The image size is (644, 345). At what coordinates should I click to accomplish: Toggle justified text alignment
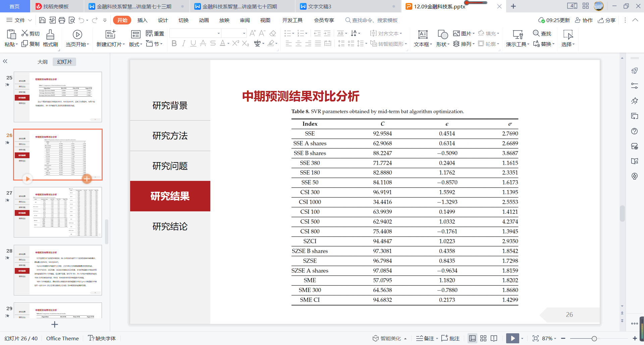[x=318, y=44]
